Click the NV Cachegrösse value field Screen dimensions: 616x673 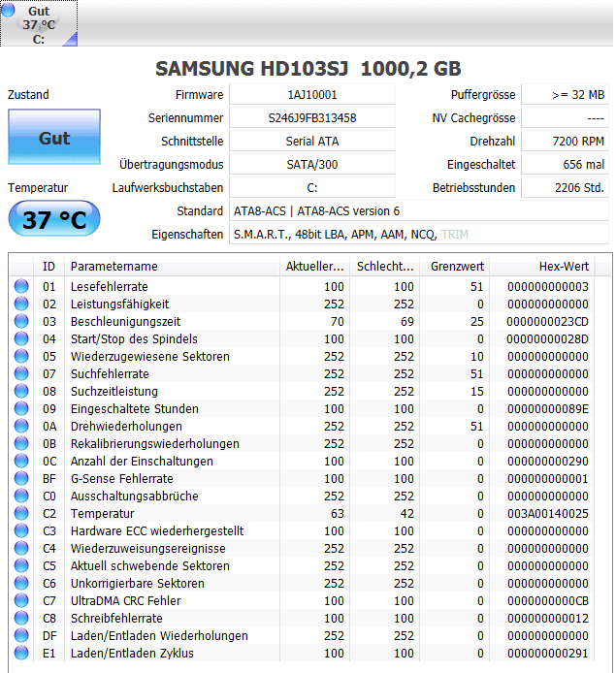[565, 117]
